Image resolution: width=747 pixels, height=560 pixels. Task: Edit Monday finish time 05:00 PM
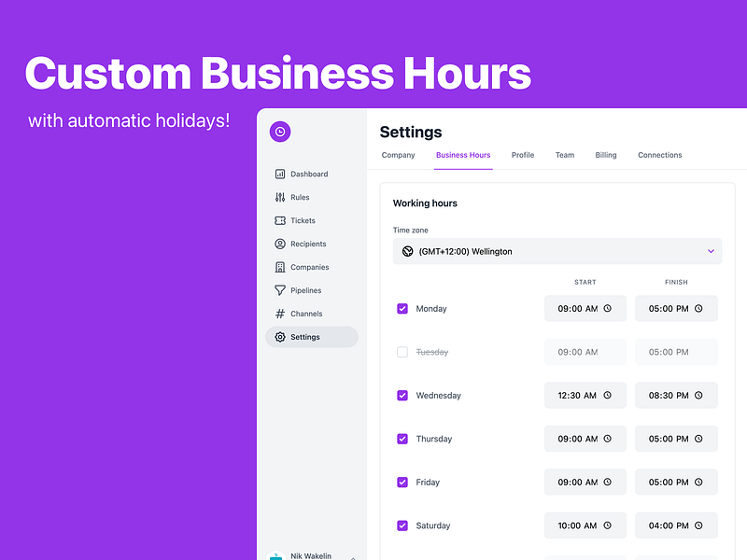676,309
